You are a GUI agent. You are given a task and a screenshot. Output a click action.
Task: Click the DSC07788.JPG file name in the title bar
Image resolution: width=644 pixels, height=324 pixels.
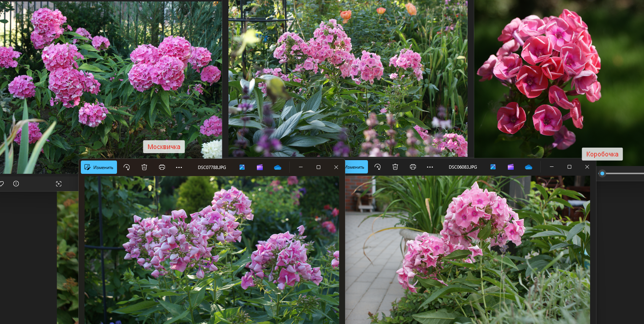(212, 168)
